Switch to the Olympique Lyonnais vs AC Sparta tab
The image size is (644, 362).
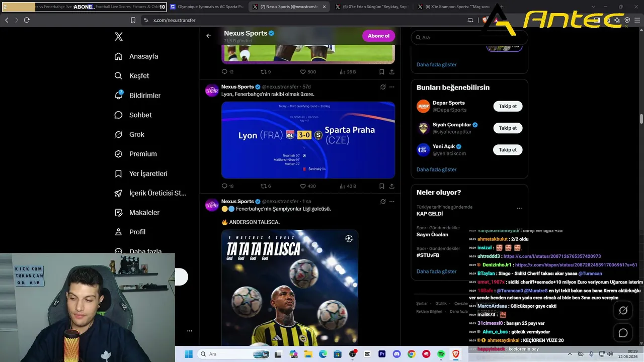click(207, 7)
